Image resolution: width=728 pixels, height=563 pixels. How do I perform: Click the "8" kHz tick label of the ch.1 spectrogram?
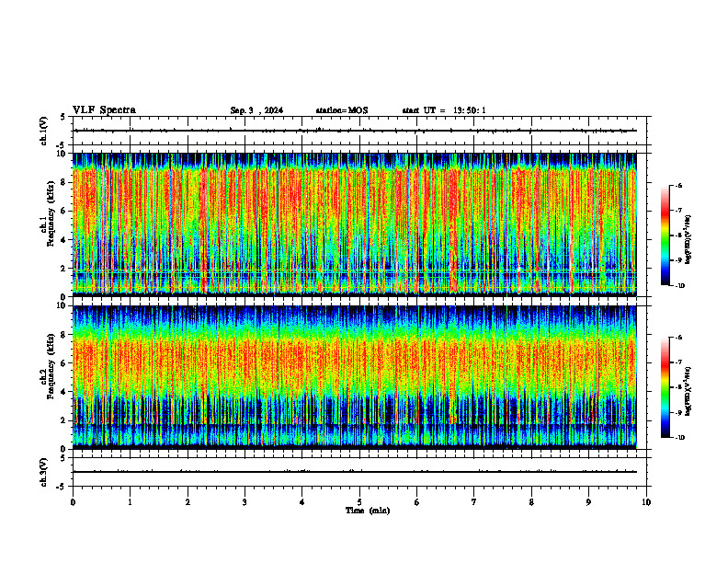click(x=63, y=182)
